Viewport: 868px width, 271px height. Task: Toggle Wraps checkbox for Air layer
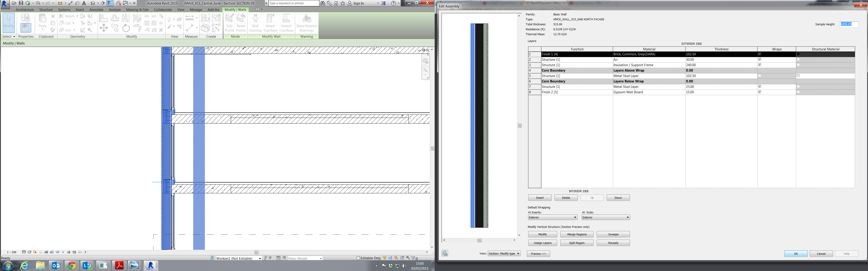coord(759,60)
